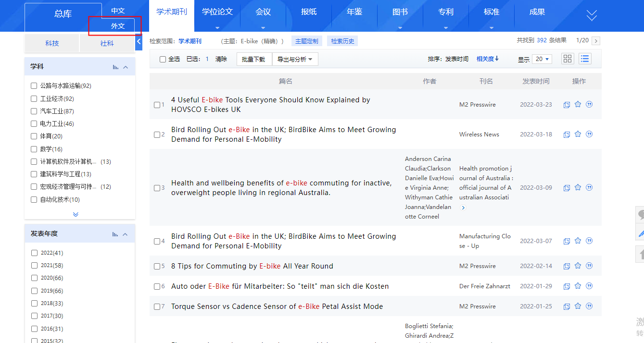Sort results by 发表时间

(456, 59)
